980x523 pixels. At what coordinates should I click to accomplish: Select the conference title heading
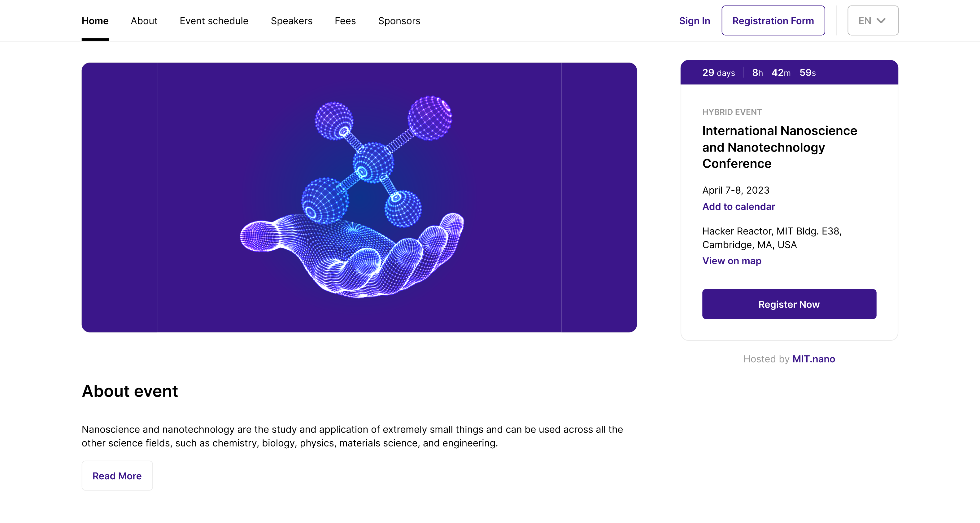coord(780,147)
